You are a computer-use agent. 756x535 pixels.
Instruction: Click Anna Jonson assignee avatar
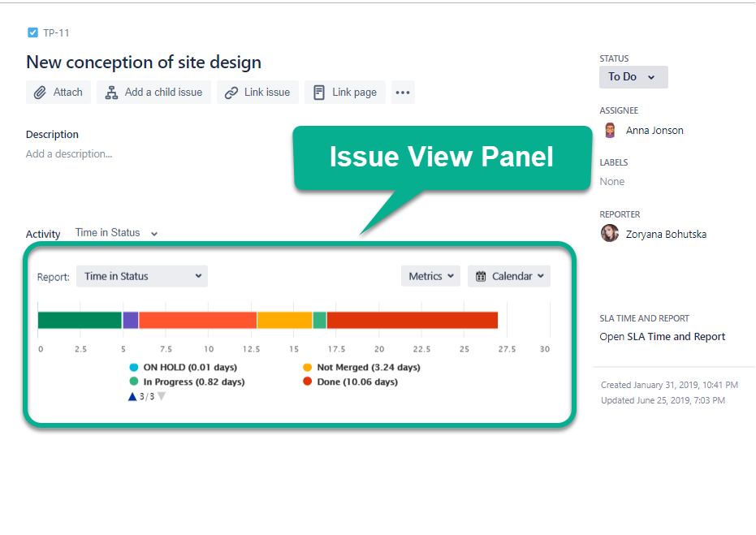pos(610,130)
